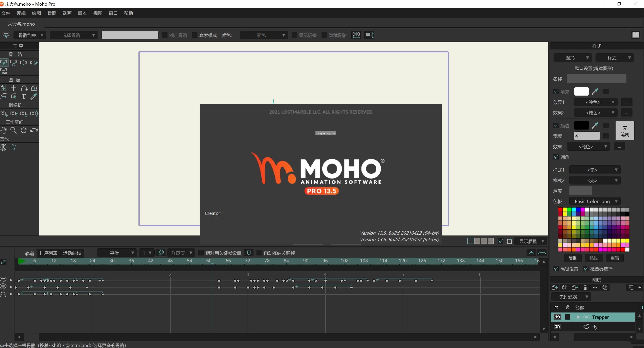
Task: Open the library book icon at top right
Action: tap(636, 35)
